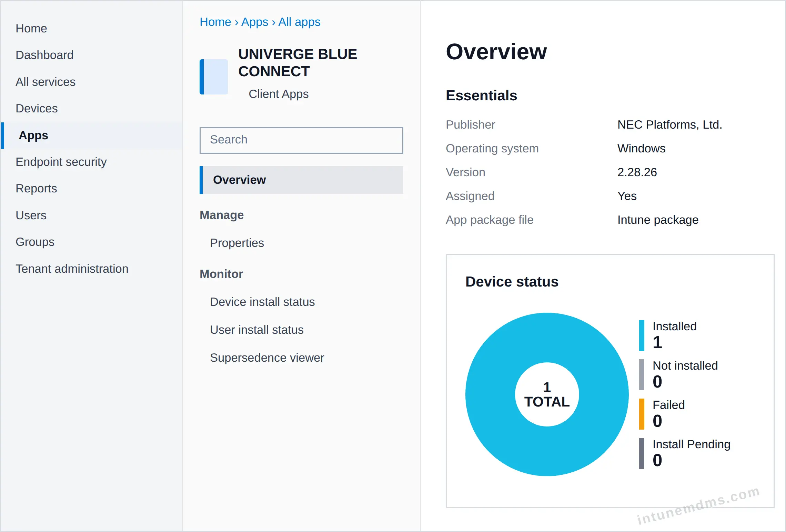
Task: Click the Version field label
Action: click(x=465, y=172)
